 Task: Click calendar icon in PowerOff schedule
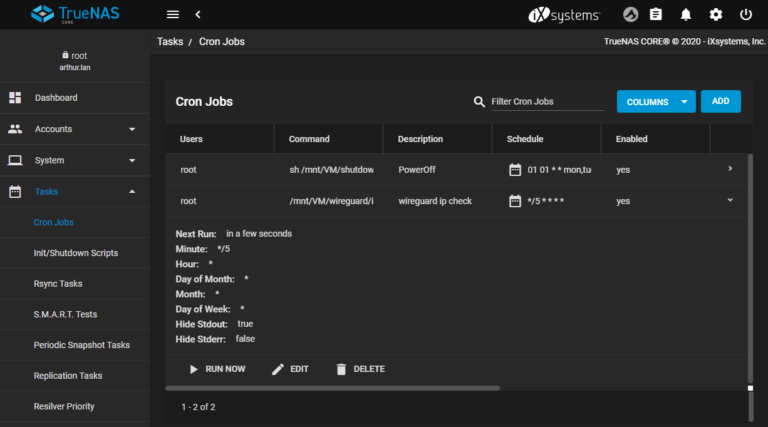[515, 170]
